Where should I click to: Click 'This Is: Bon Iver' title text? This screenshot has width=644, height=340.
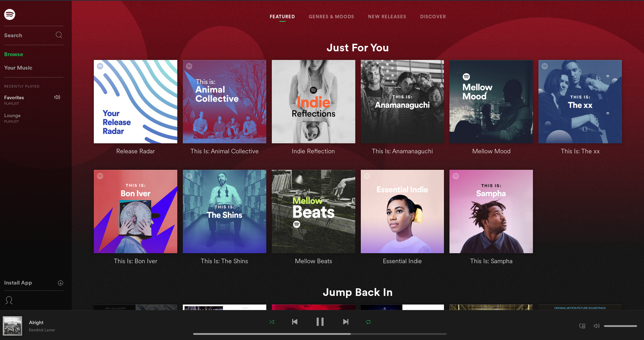[x=136, y=261]
